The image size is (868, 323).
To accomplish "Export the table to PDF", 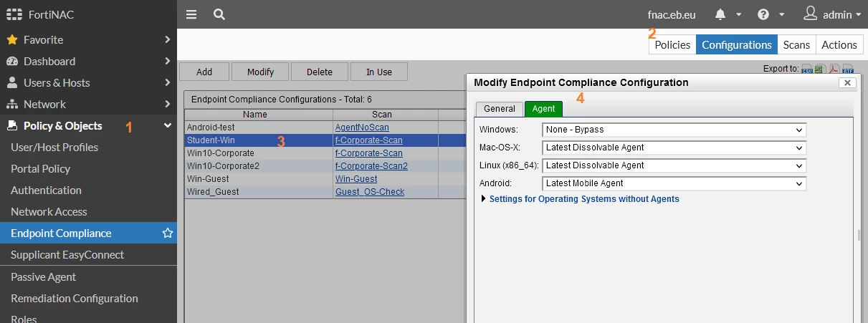I will (x=834, y=69).
